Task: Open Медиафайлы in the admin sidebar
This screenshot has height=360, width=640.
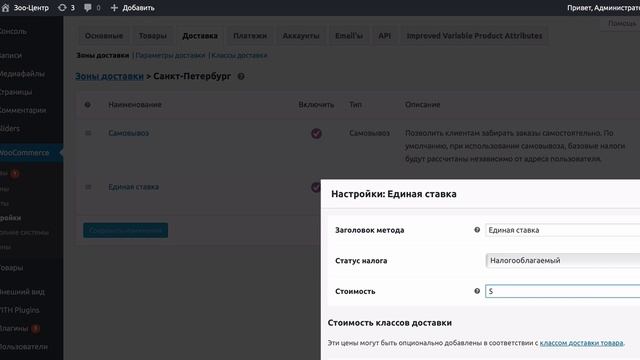Action: tap(22, 74)
